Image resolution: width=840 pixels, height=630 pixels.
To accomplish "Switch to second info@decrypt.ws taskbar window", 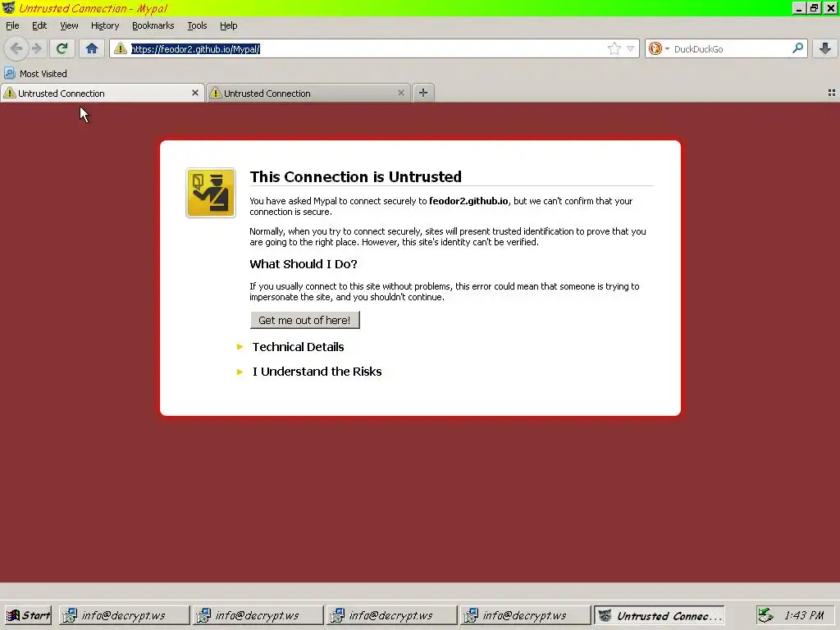I will tap(258, 615).
